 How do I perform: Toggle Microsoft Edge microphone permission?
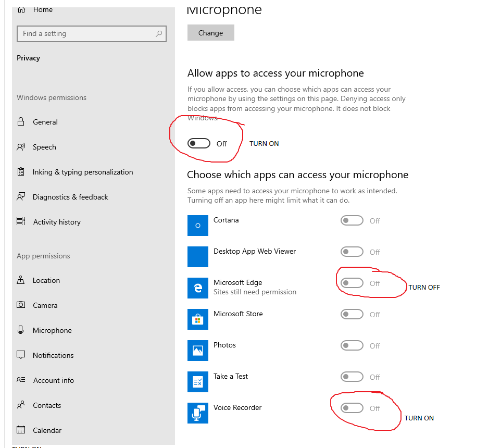[x=352, y=283]
